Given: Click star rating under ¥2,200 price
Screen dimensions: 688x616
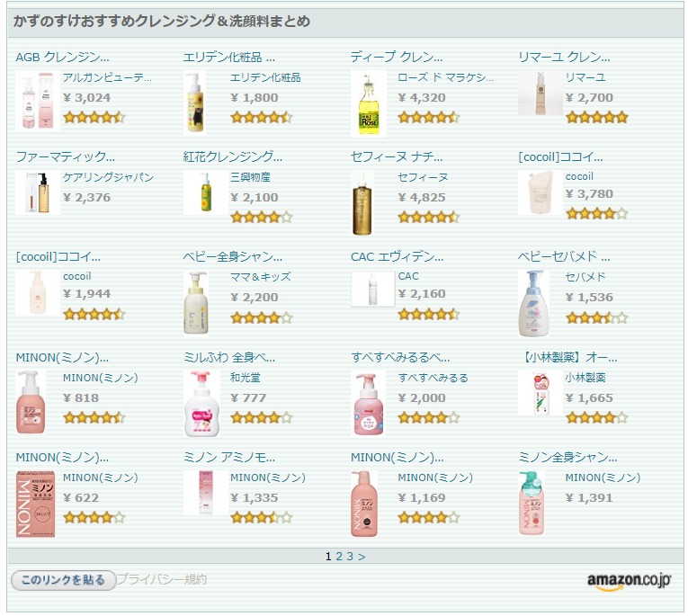Looking at the screenshot, I should point(262,317).
